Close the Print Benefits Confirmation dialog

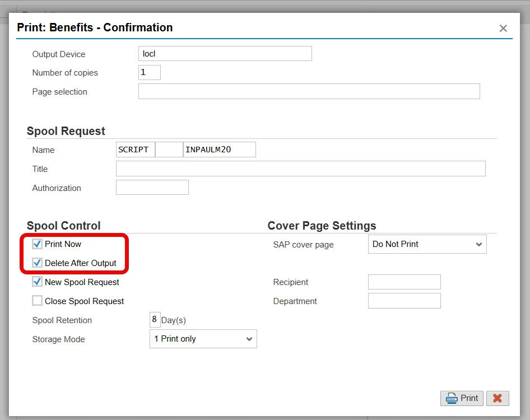[503, 29]
